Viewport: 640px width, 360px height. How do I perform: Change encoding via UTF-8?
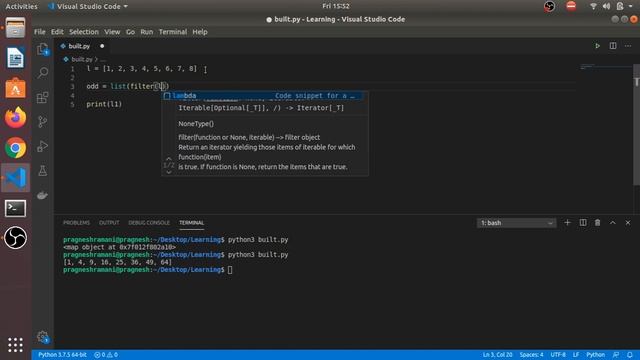coord(558,355)
